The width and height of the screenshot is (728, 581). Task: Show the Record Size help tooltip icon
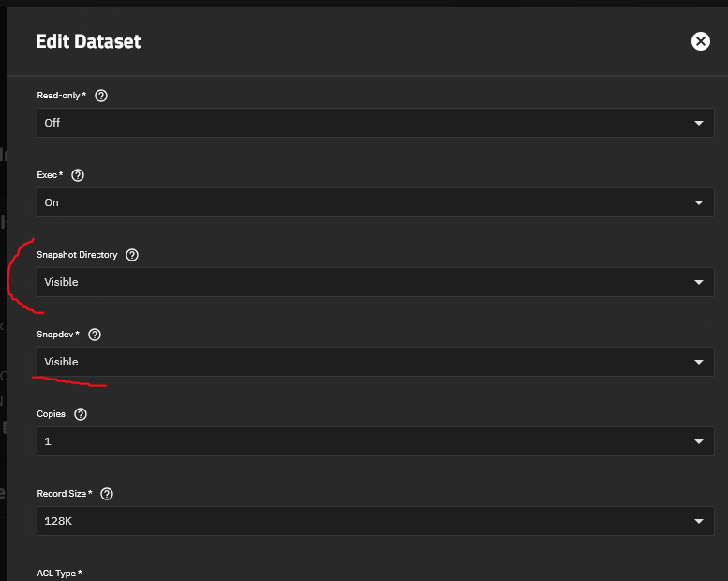107,494
